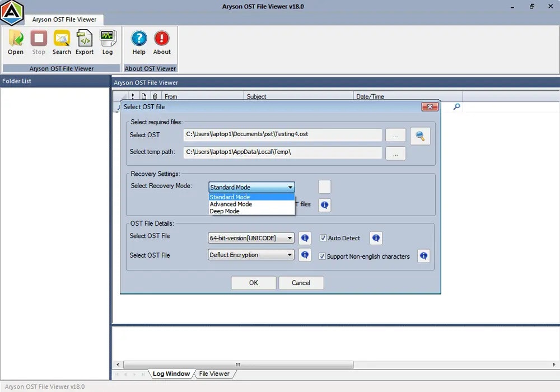The image size is (560, 392).
Task: Click the attachment paperclip column header
Action: point(155,96)
